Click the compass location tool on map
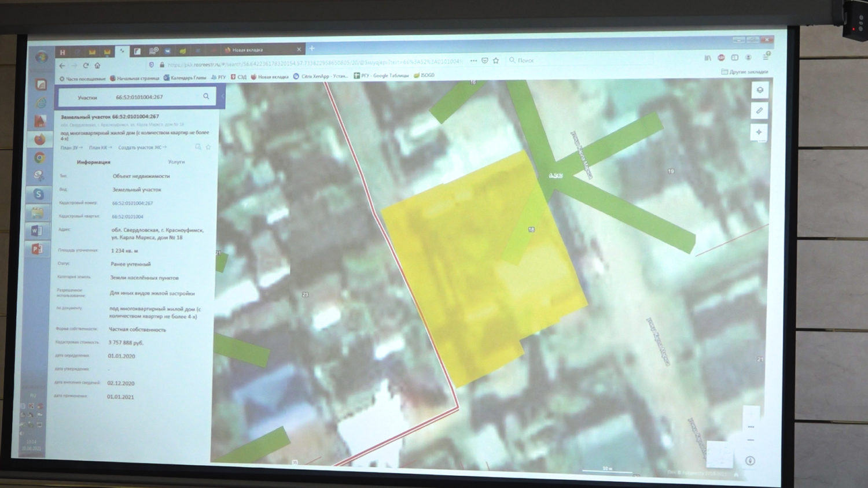Screen dimensions: 868x488 coord(759,132)
